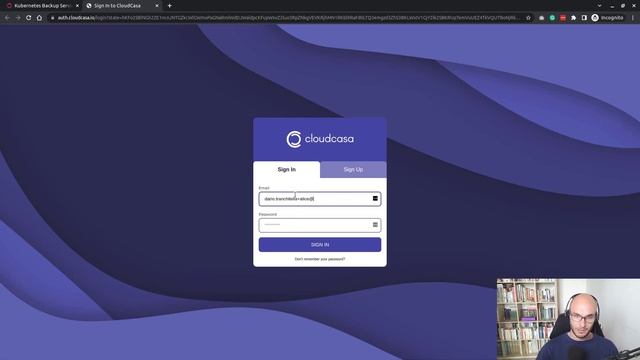This screenshot has width=640, height=360.
Task: Click the SIGN IN button
Action: [320, 244]
